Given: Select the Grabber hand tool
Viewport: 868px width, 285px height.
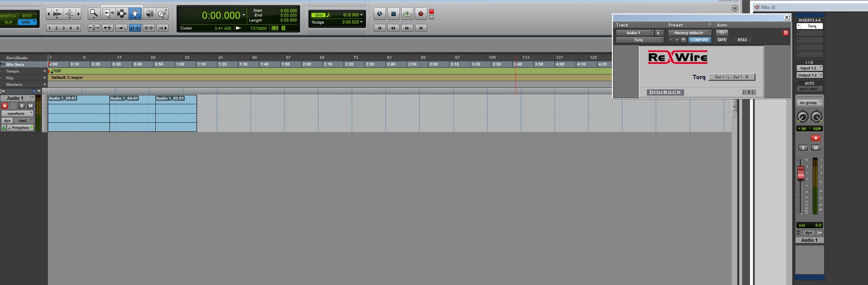Looking at the screenshot, I should tap(135, 14).
